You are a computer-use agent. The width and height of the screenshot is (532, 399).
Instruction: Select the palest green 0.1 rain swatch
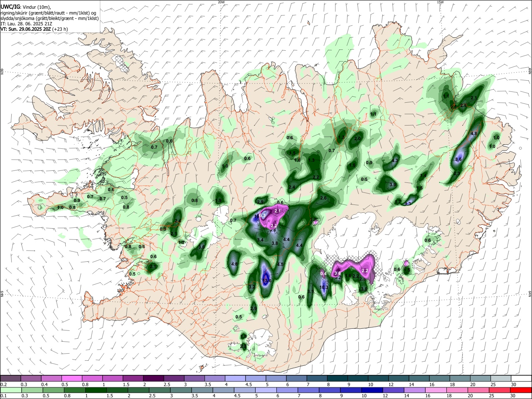pos(10,390)
